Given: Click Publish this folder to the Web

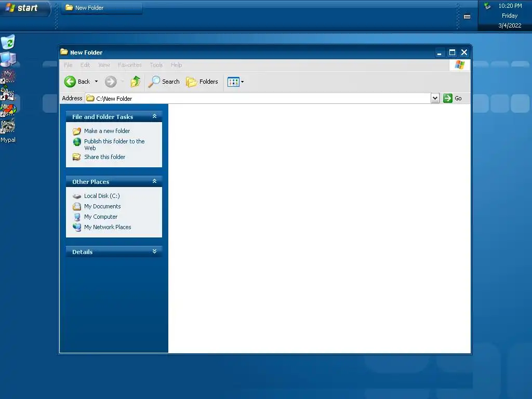Looking at the screenshot, I should point(114,144).
